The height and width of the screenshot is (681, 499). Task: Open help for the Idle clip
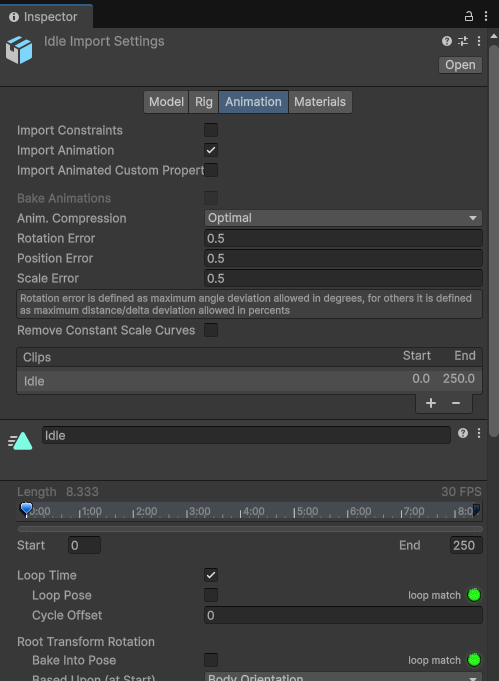463,433
